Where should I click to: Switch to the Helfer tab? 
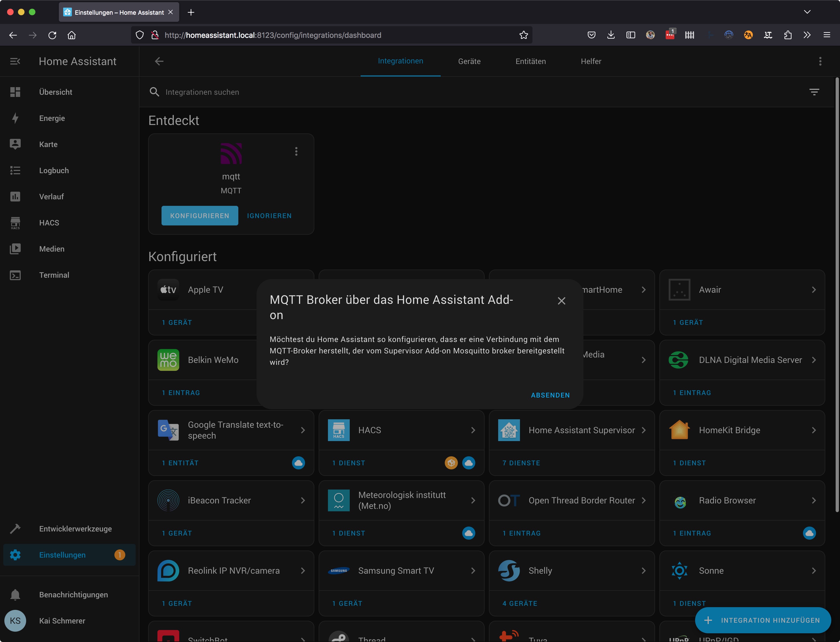[591, 61]
